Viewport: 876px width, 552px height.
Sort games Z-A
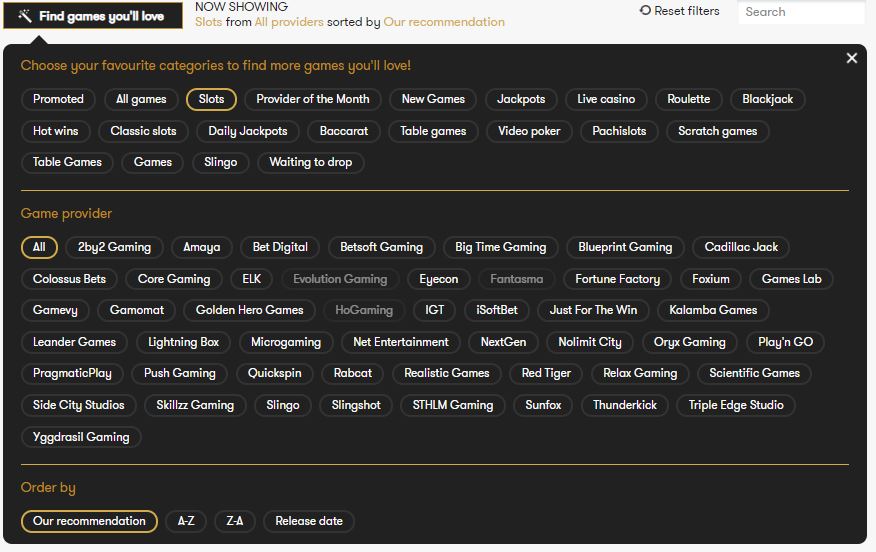[x=235, y=521]
